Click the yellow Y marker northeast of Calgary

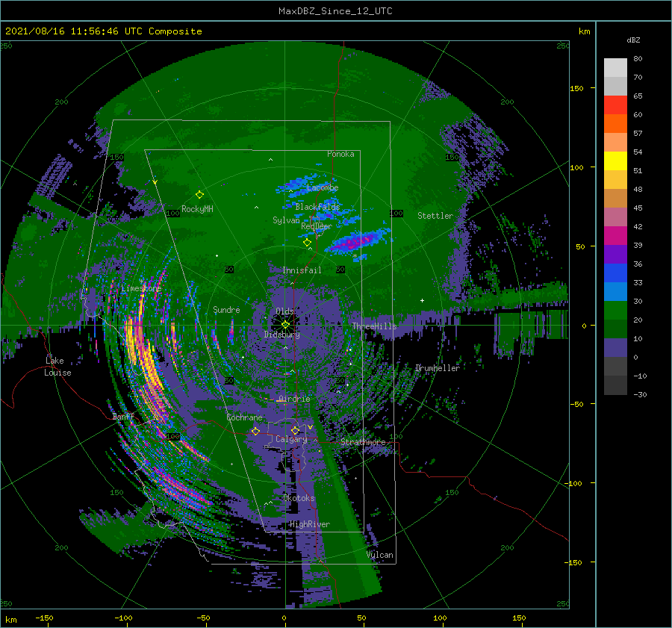point(310,427)
